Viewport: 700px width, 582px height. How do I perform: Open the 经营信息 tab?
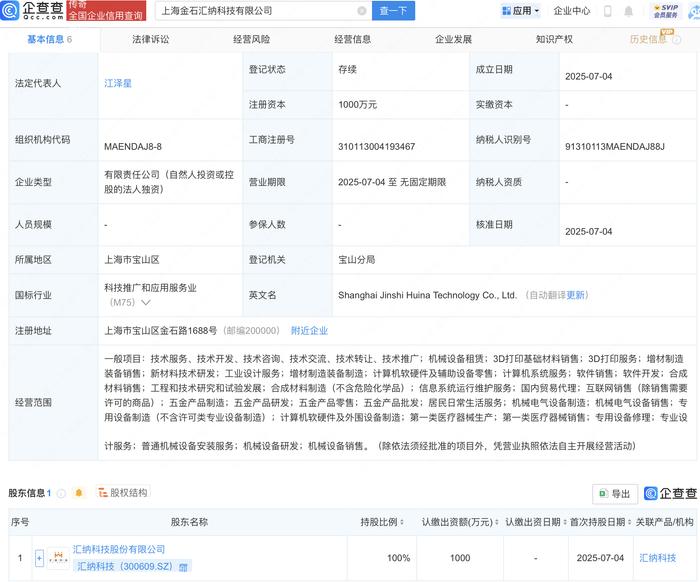[x=352, y=39]
